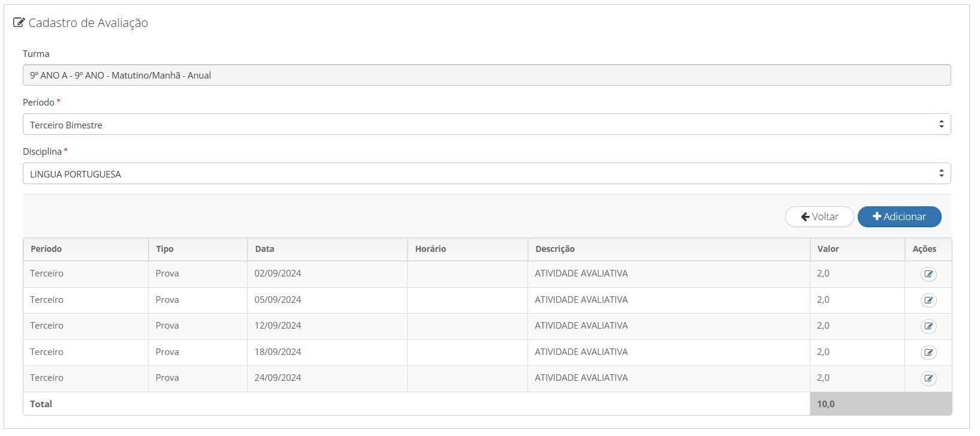The image size is (980, 436).
Task: Click the Total row label
Action: tap(41, 404)
